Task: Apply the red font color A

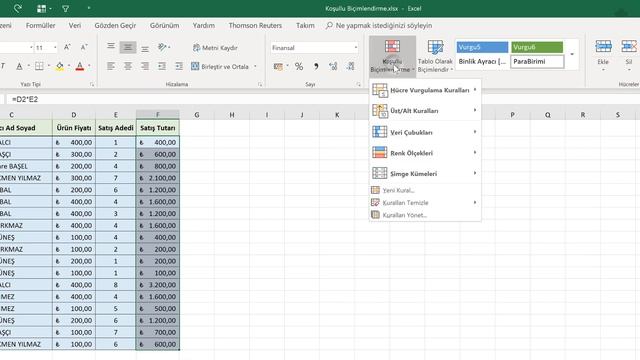Action: 80,66
